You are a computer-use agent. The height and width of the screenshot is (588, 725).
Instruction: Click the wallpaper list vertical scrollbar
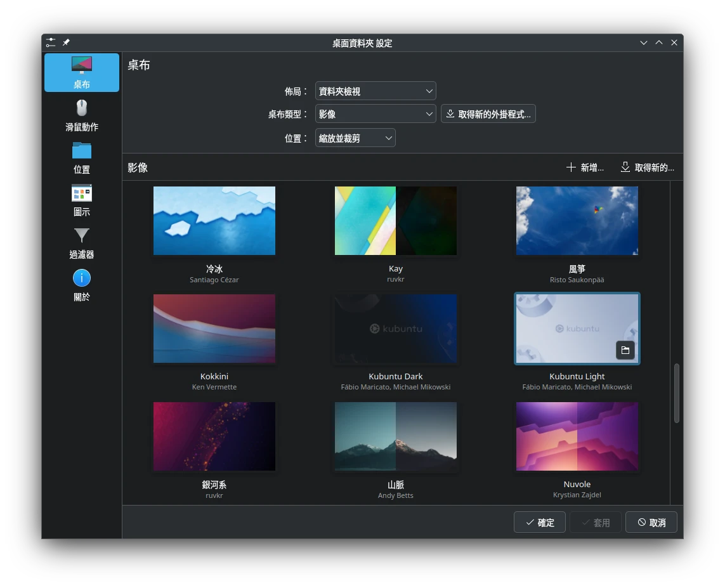click(676, 393)
